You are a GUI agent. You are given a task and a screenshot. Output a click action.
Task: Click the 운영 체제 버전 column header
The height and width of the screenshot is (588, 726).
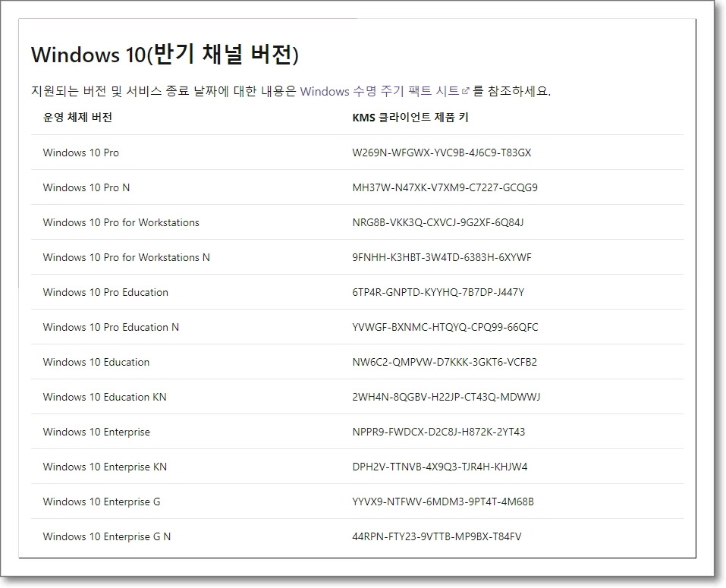77,118
